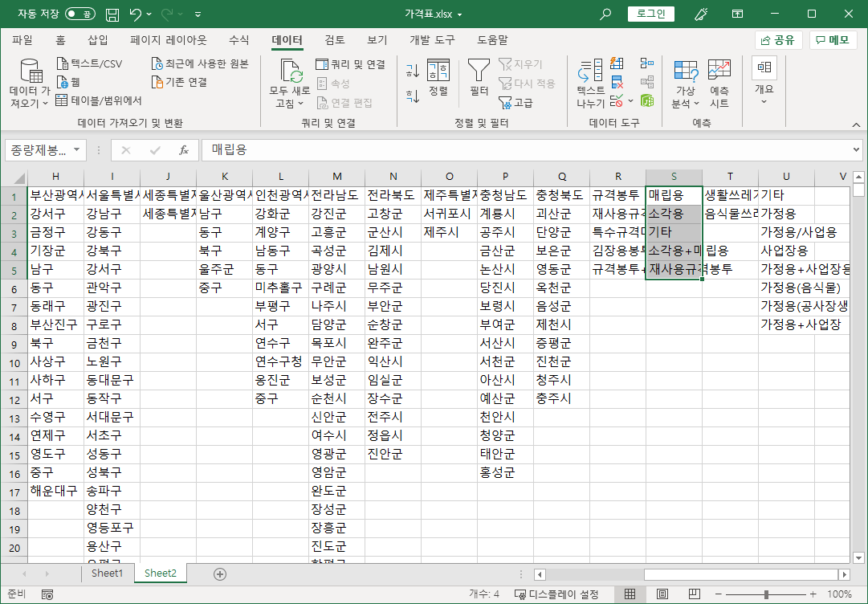Expand the formula bar
868x604 pixels.
click(857, 149)
